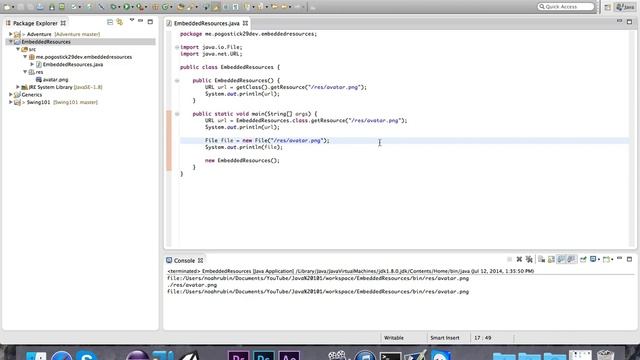Expand JRE System Library
Viewport: 640px width, 360px height.
(x=18, y=87)
